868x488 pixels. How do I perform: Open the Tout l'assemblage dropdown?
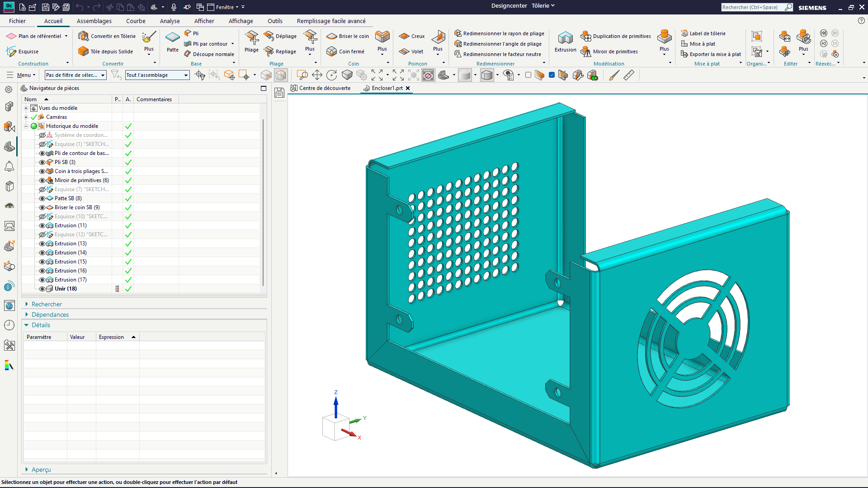click(157, 75)
